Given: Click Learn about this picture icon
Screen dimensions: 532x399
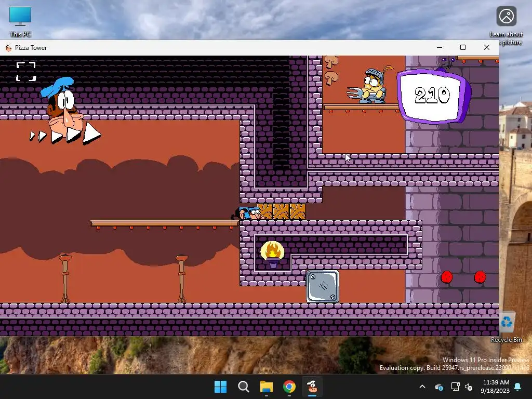Looking at the screenshot, I should pyautogui.click(x=506, y=26).
